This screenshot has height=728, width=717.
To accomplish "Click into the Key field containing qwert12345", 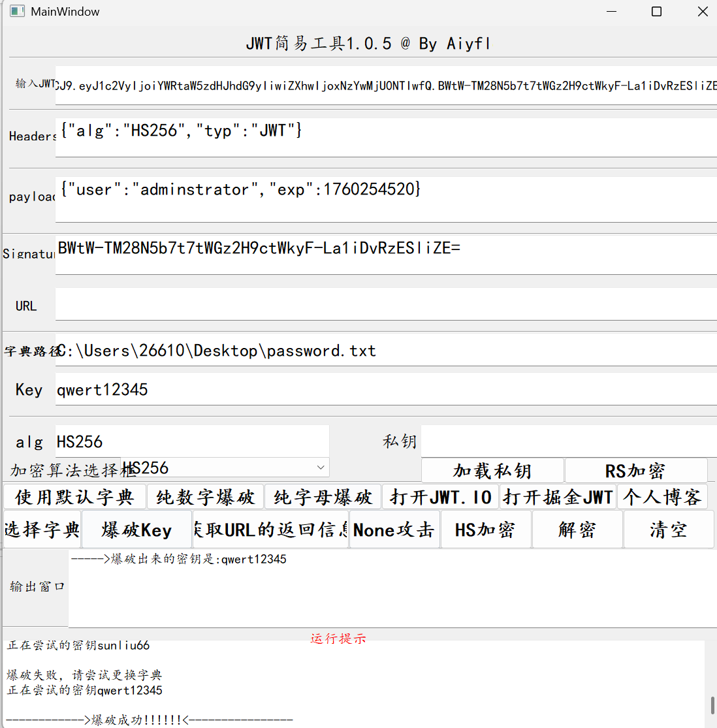I will click(x=385, y=390).
